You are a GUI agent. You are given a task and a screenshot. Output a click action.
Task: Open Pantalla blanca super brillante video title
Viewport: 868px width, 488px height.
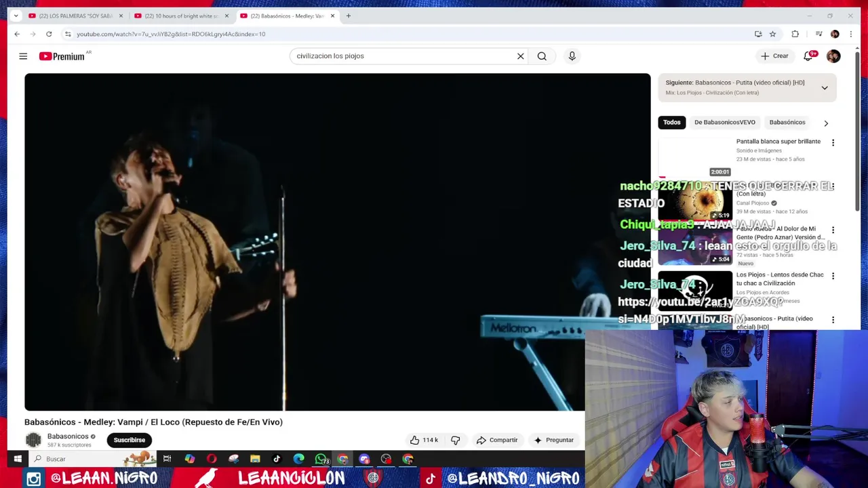[778, 142]
